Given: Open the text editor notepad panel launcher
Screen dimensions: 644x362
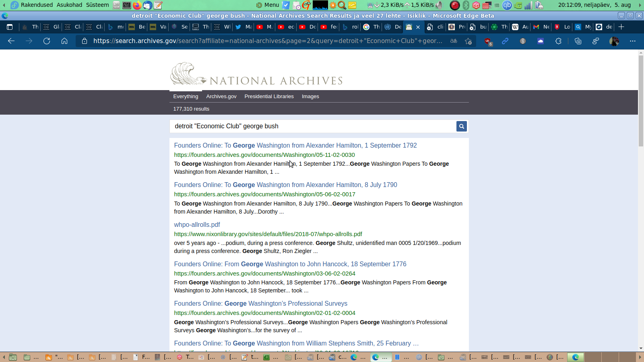Looking at the screenshot, I should pos(158,5).
